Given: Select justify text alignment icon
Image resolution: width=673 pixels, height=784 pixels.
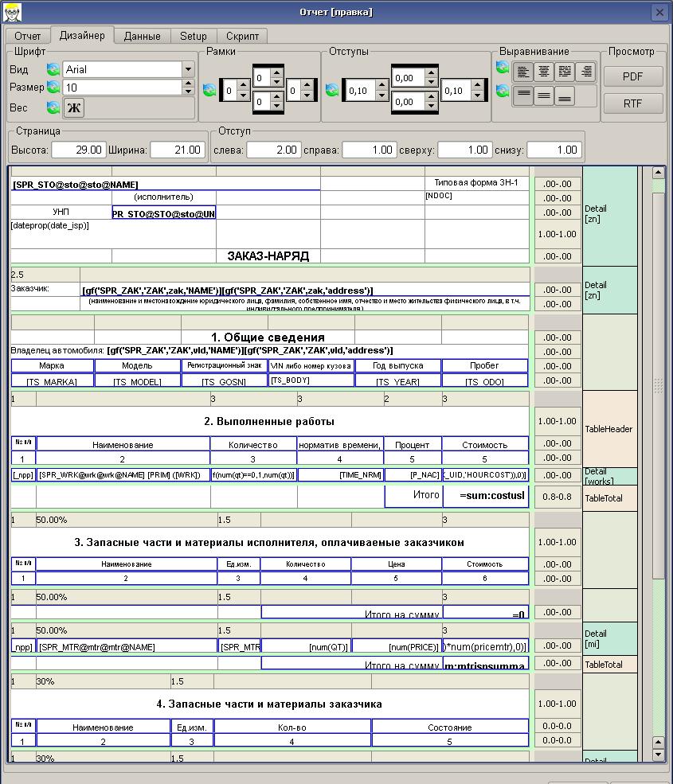Looking at the screenshot, I should (x=565, y=72).
